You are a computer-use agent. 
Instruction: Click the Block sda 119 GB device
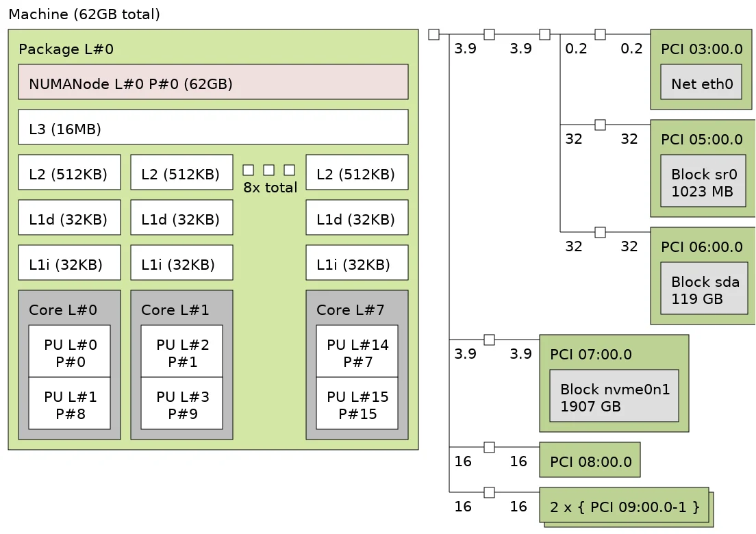pyautogui.click(x=703, y=289)
